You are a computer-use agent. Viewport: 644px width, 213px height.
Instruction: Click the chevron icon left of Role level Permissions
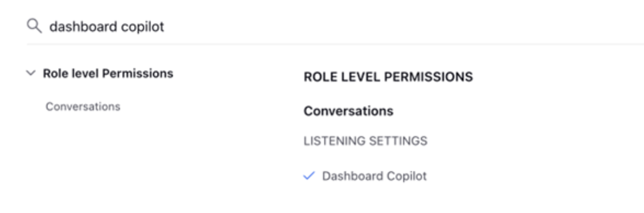point(31,74)
